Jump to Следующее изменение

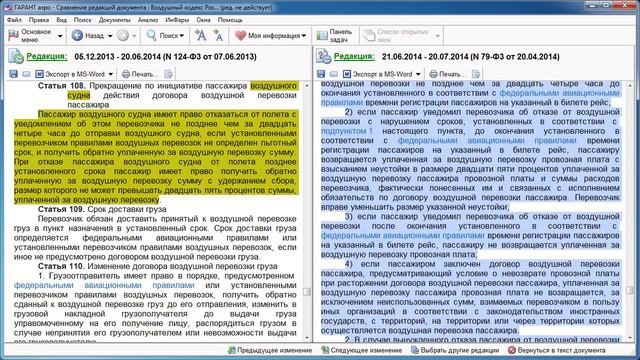(361, 350)
